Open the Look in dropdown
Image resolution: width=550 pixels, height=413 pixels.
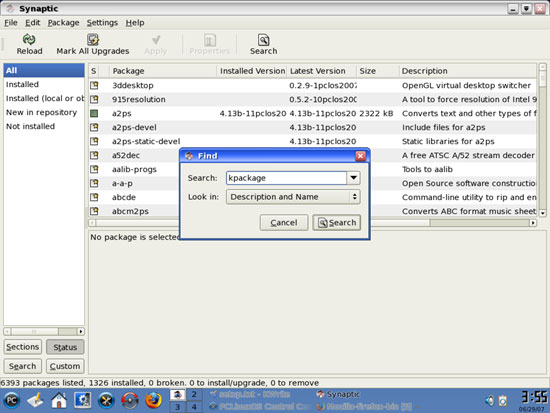click(293, 197)
